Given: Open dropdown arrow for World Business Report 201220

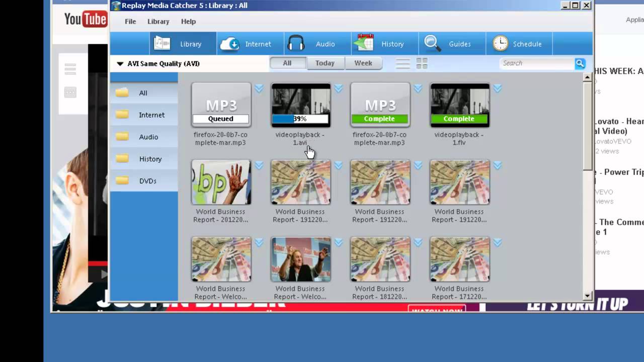Looking at the screenshot, I should tap(259, 165).
